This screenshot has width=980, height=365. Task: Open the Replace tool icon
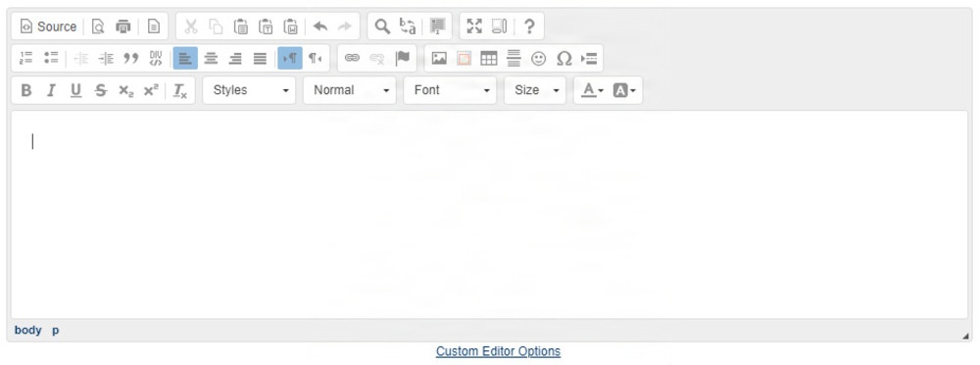click(x=408, y=26)
